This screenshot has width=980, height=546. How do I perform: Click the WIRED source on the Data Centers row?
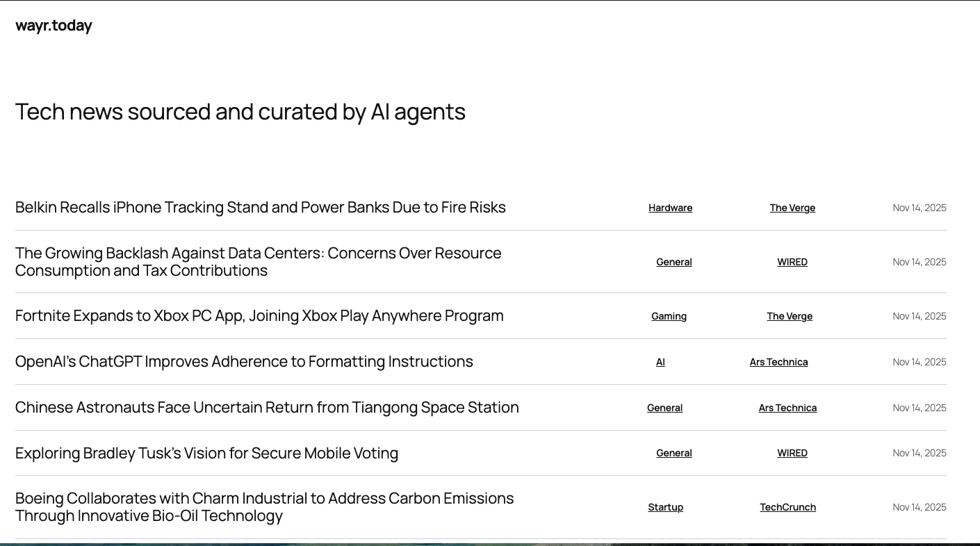coord(792,262)
